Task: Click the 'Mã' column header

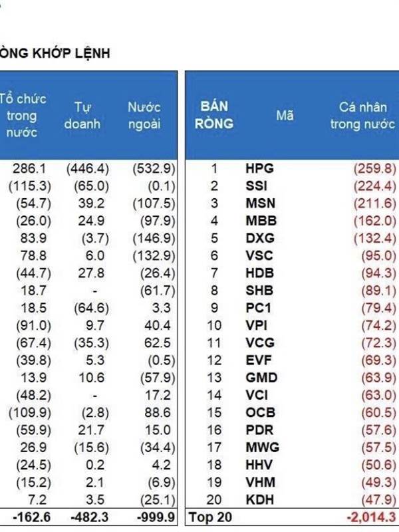Action: [285, 116]
